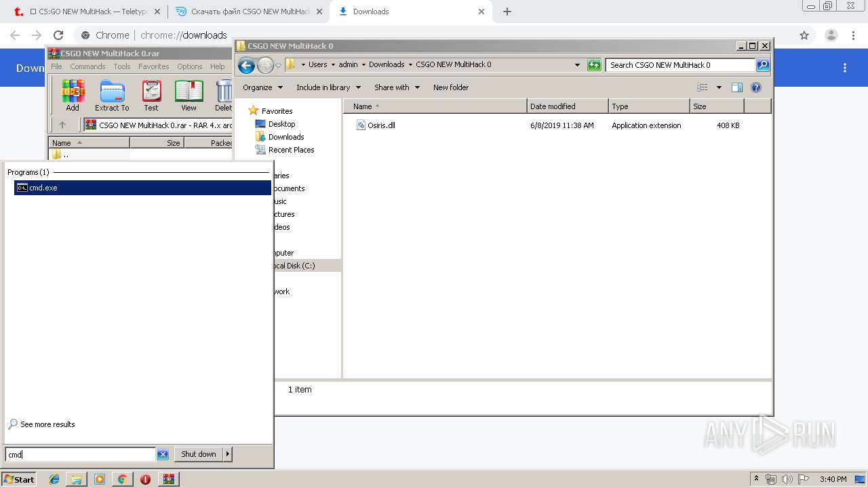The height and width of the screenshot is (488, 868).
Task: Select Downloads in Explorer Favorites
Action: [x=286, y=137]
